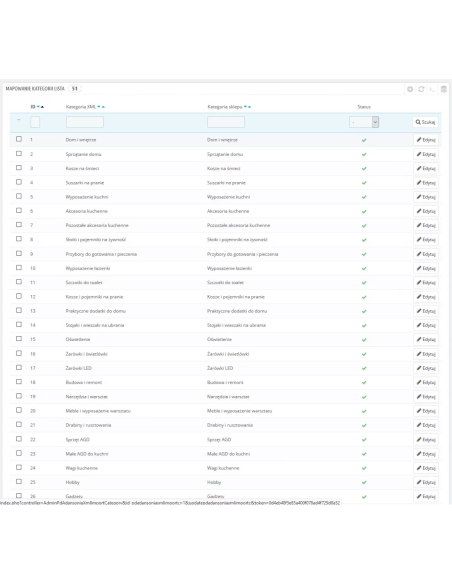
Task: Click 'Akcesoria kuchenne' in Kategoria sklepu column
Action: (x=228, y=211)
